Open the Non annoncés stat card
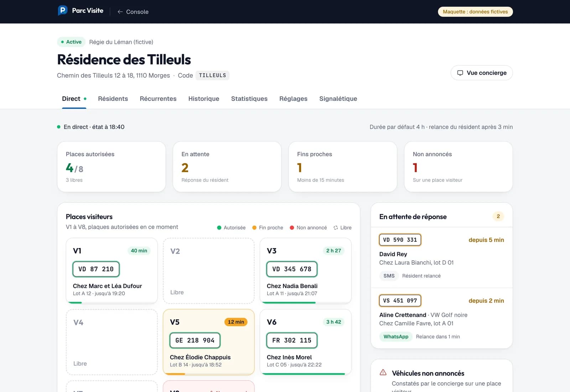This screenshot has height=392, width=570. [x=458, y=167]
